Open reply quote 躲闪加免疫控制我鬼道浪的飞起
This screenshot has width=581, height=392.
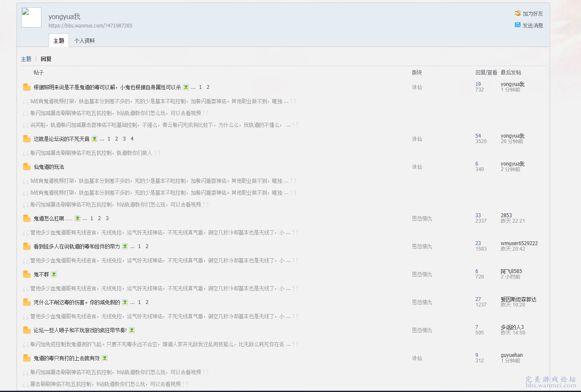point(160,344)
